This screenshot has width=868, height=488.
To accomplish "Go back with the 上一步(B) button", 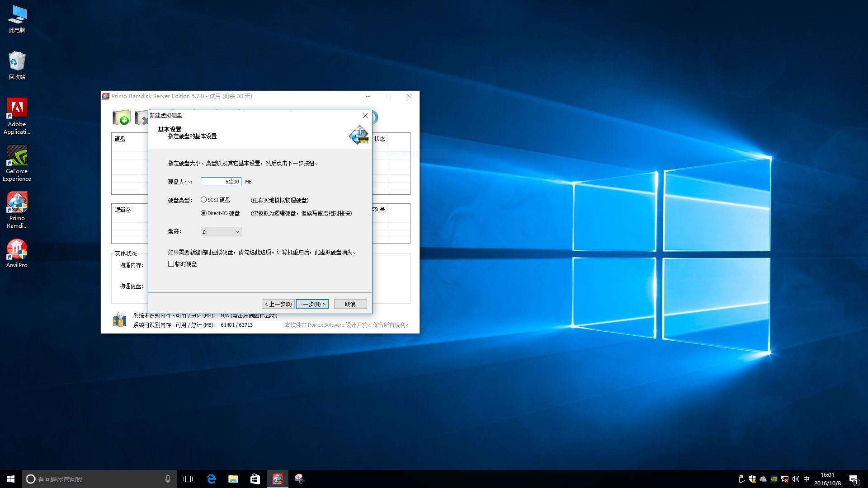I will tap(278, 304).
